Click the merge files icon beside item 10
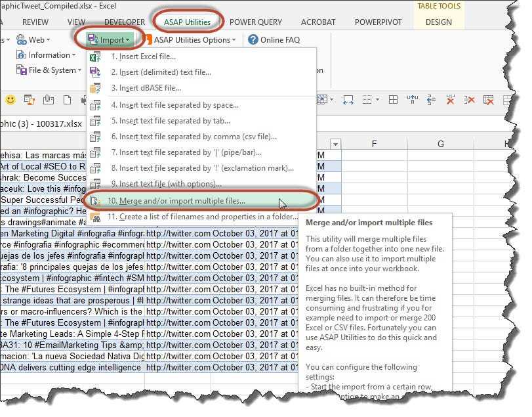532x417 pixels. [95, 201]
